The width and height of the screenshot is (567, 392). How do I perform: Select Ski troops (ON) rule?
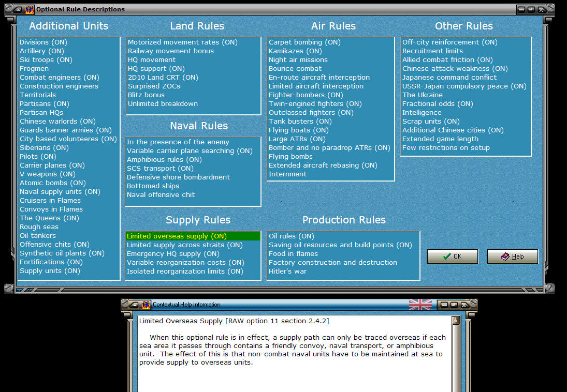click(x=46, y=59)
